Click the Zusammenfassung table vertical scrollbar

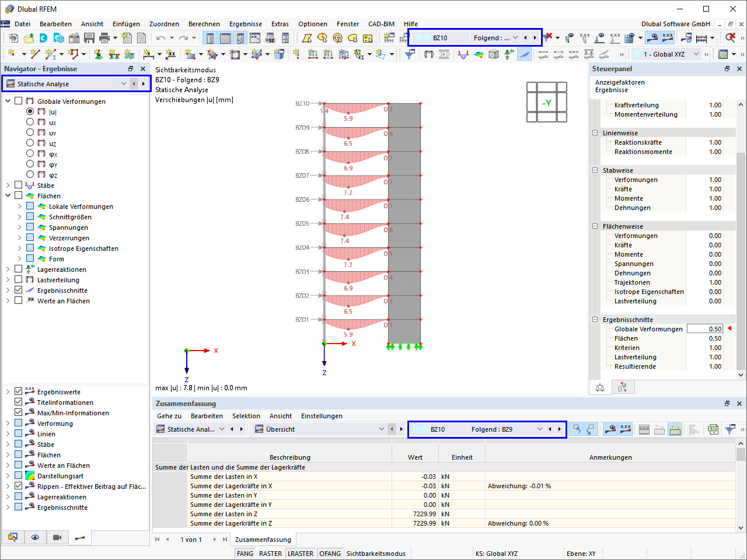[741, 485]
